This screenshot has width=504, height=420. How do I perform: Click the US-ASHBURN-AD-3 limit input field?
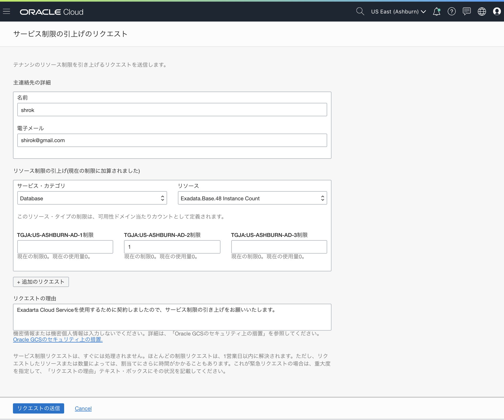point(279,247)
